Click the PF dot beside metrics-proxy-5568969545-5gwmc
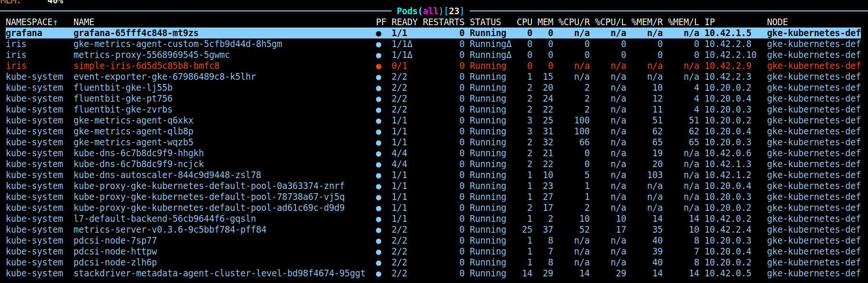Image resolution: width=868 pixels, height=283 pixels. 378,56
